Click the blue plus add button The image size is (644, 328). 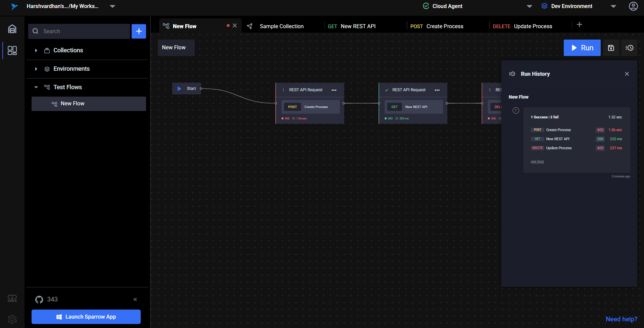point(139,31)
